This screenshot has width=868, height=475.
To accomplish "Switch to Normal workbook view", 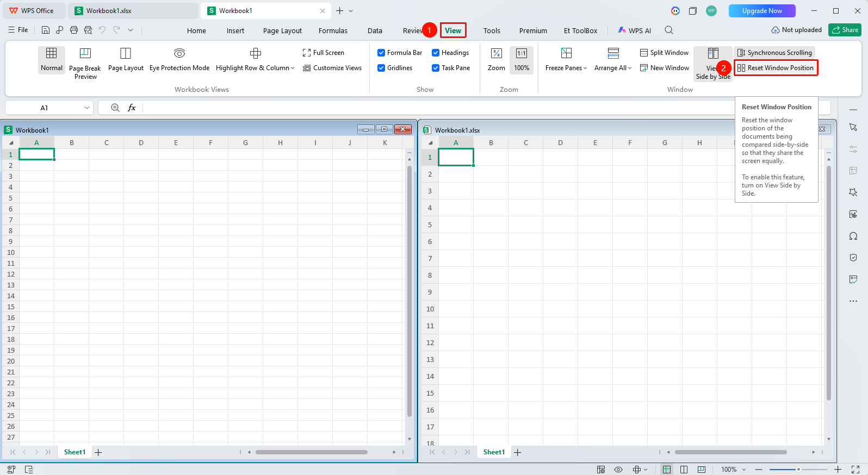I will pyautogui.click(x=52, y=60).
